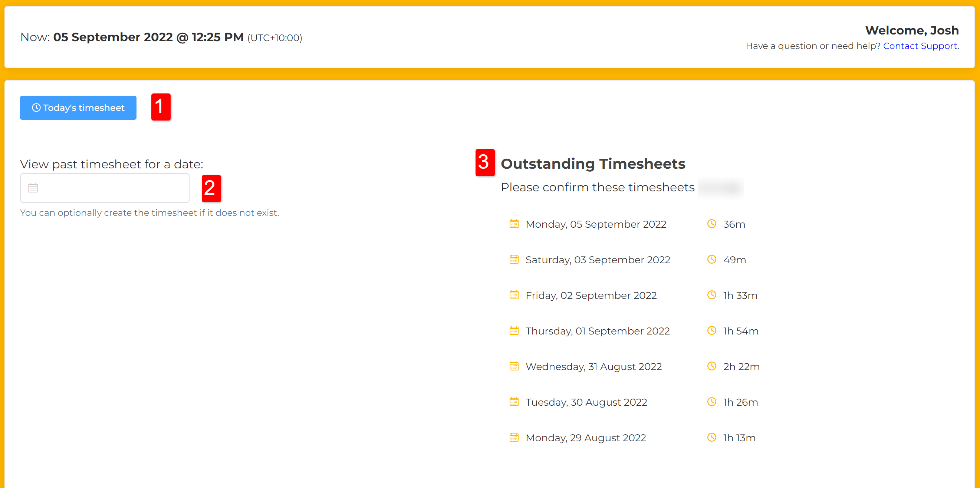Click calendar icon beside Friday, 02 September 2022
This screenshot has height=488, width=980.
click(x=514, y=295)
